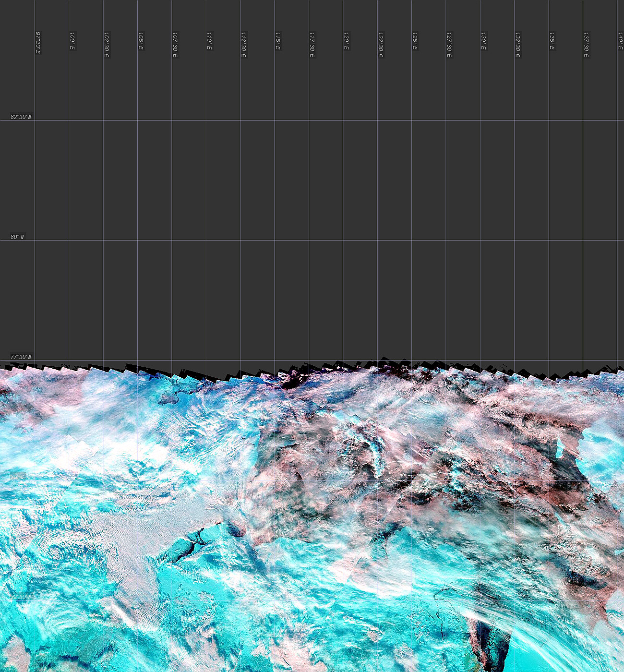Click the 127°30' E longitude label

[450, 45]
